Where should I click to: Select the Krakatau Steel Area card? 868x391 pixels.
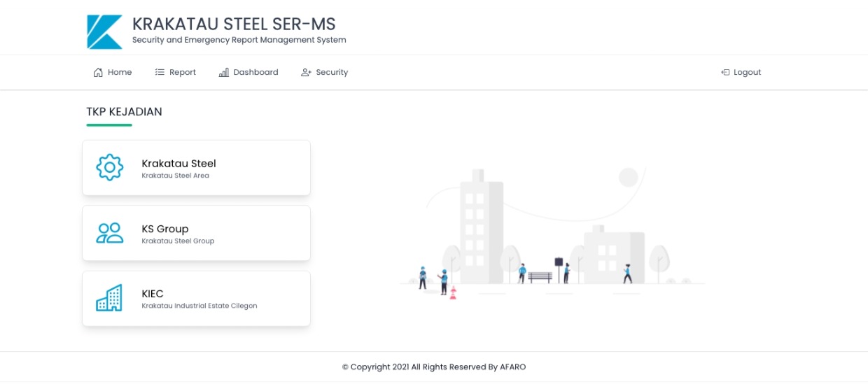196,168
